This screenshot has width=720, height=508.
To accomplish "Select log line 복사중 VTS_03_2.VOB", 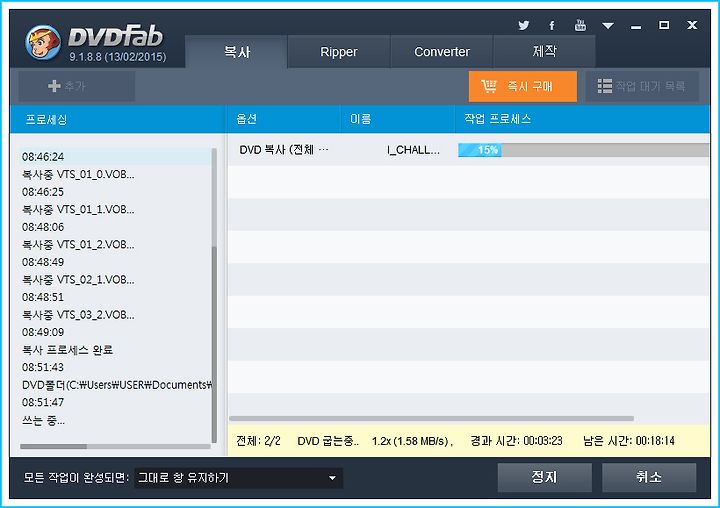I will 78,315.
